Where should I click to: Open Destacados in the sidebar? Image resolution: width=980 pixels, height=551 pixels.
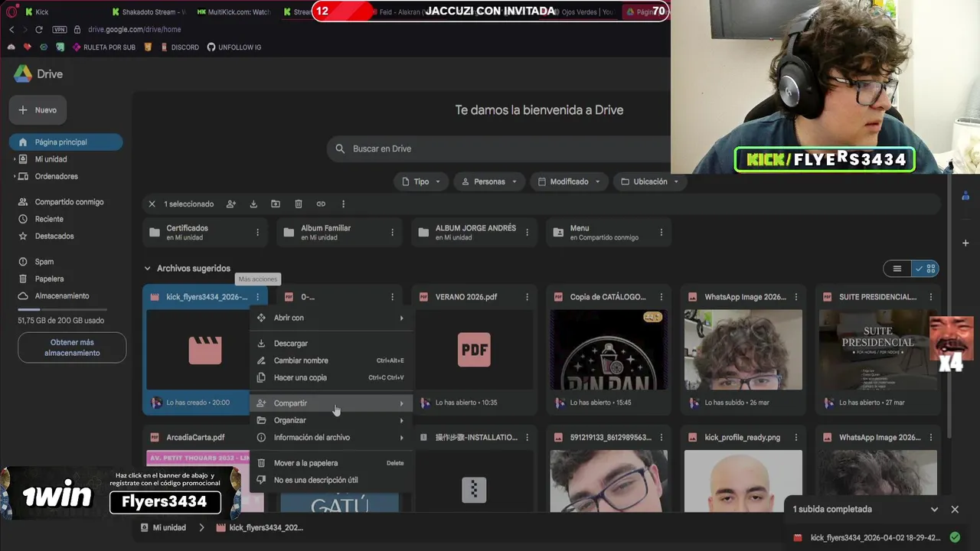click(54, 236)
